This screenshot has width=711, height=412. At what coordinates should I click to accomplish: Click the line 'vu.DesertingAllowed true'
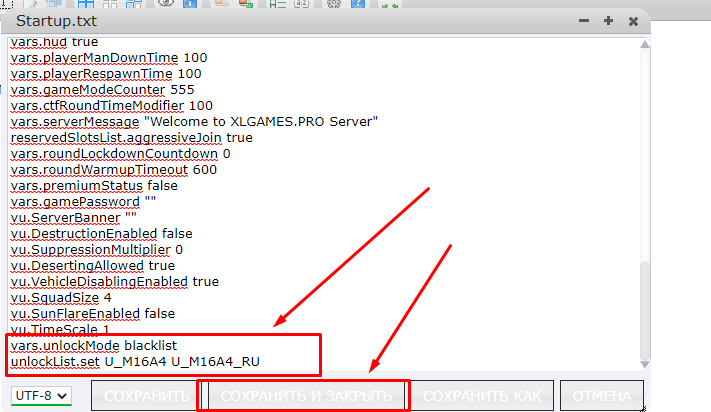click(x=93, y=266)
